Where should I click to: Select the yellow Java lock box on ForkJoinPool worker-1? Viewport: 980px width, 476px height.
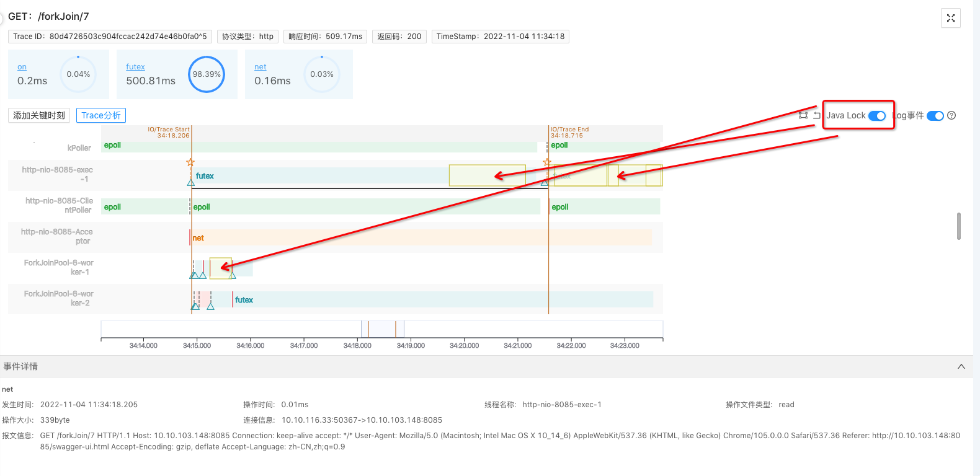tap(220, 268)
